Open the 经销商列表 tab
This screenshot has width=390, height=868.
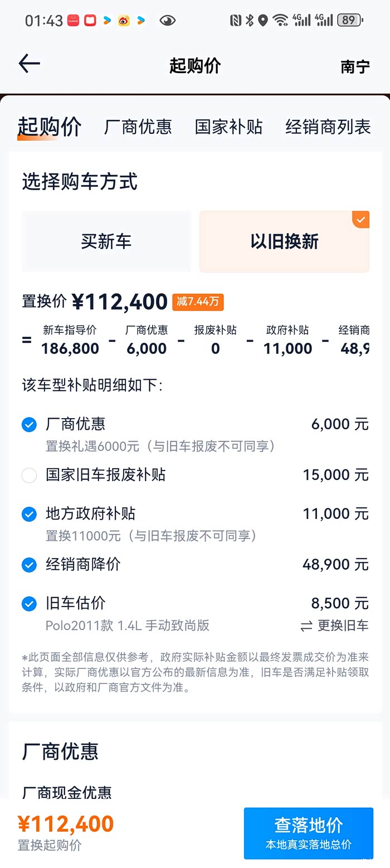tap(328, 127)
